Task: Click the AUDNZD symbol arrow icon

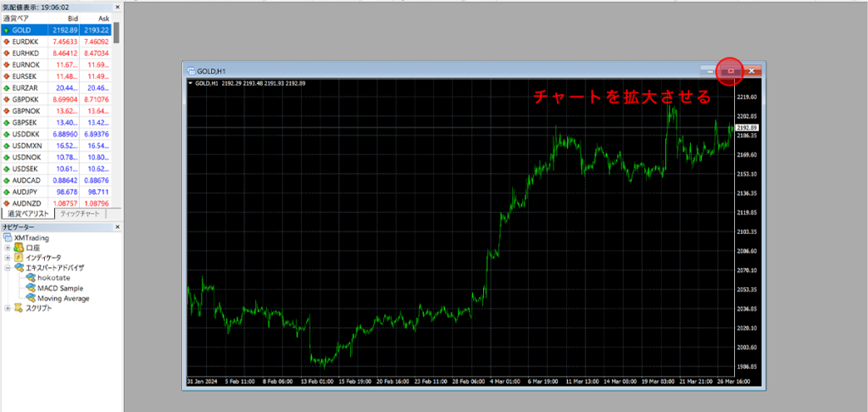Action: [x=6, y=203]
